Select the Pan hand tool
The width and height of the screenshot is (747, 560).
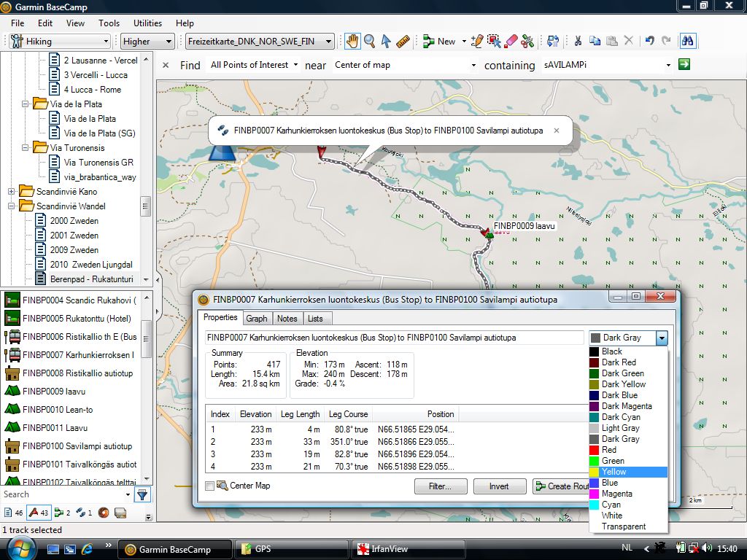click(352, 42)
